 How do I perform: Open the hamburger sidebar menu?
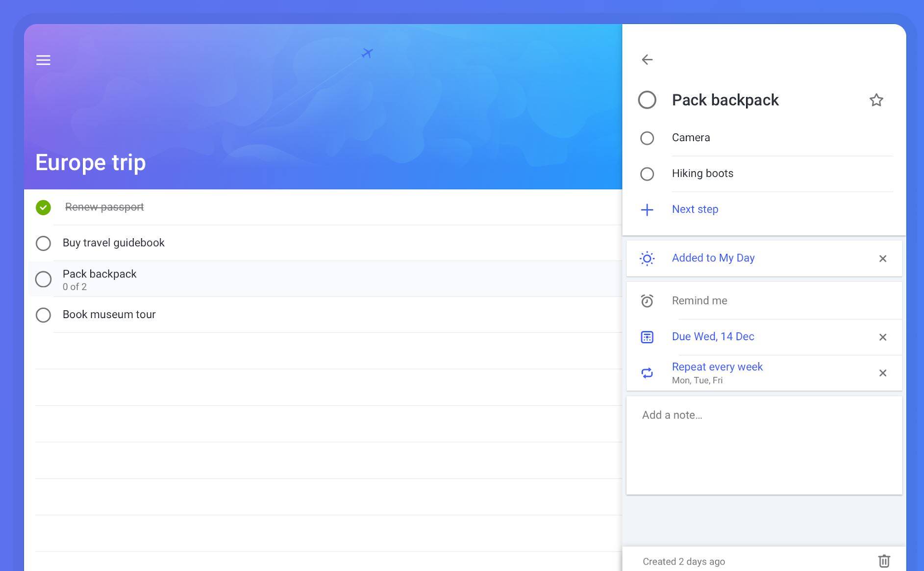click(43, 60)
